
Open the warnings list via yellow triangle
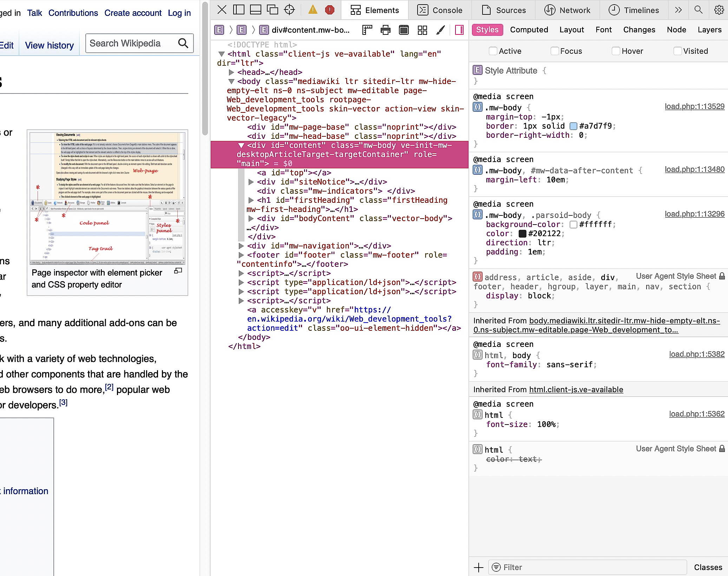tap(312, 10)
